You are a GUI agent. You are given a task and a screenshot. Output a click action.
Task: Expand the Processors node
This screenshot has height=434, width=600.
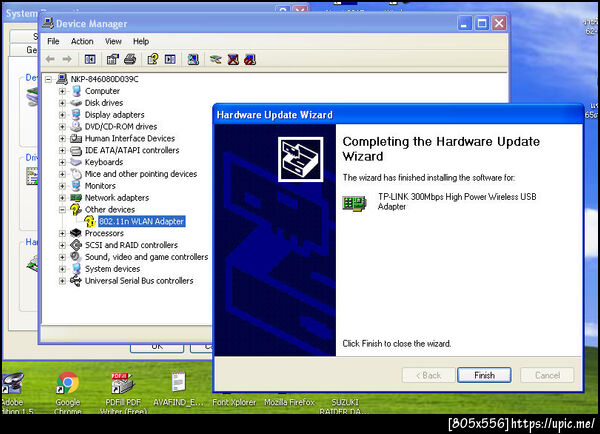[x=62, y=233]
